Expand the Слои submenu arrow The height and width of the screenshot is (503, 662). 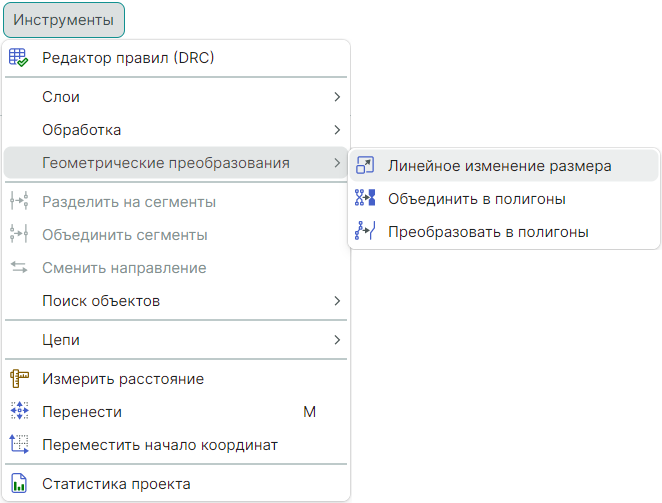[337, 97]
